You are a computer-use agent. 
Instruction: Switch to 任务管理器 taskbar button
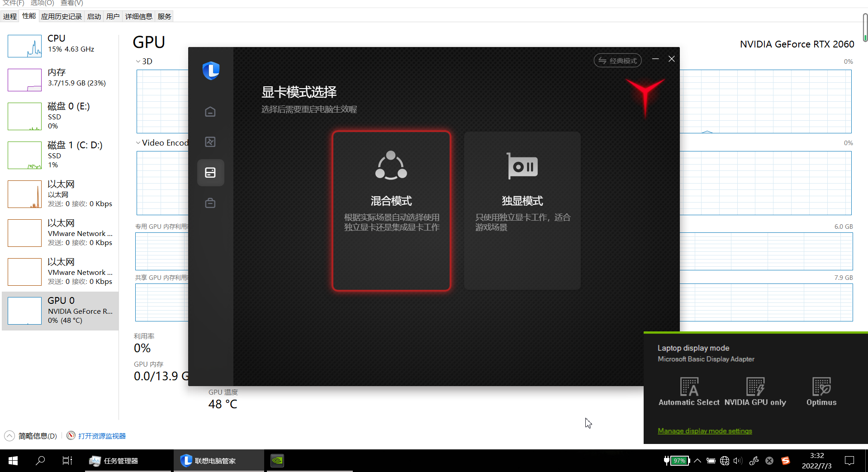click(128, 461)
